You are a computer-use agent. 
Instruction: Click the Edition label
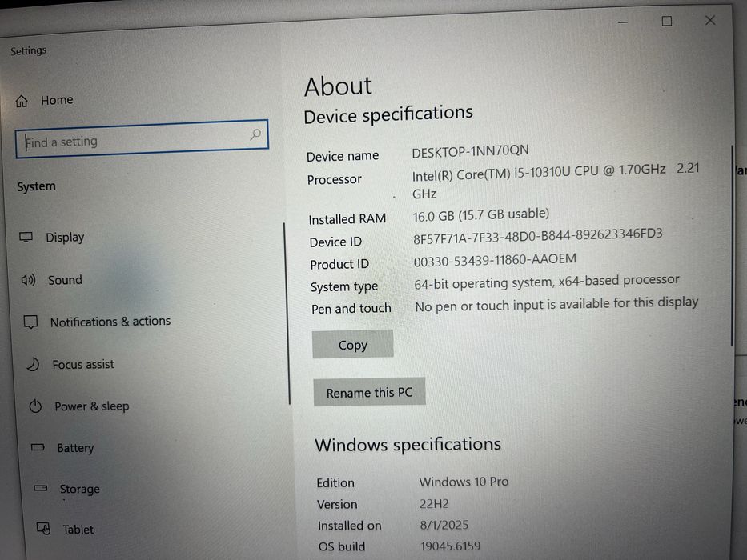pos(335,482)
